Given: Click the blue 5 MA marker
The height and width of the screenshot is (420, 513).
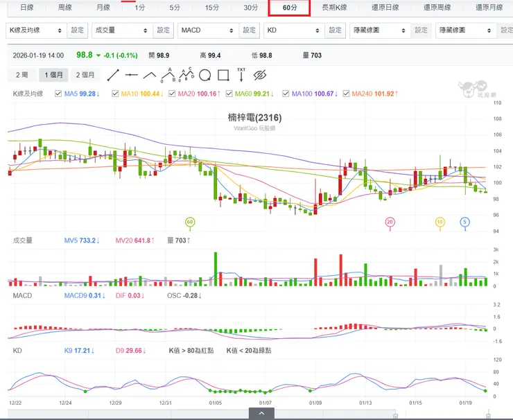Looking at the screenshot, I should (465, 222).
